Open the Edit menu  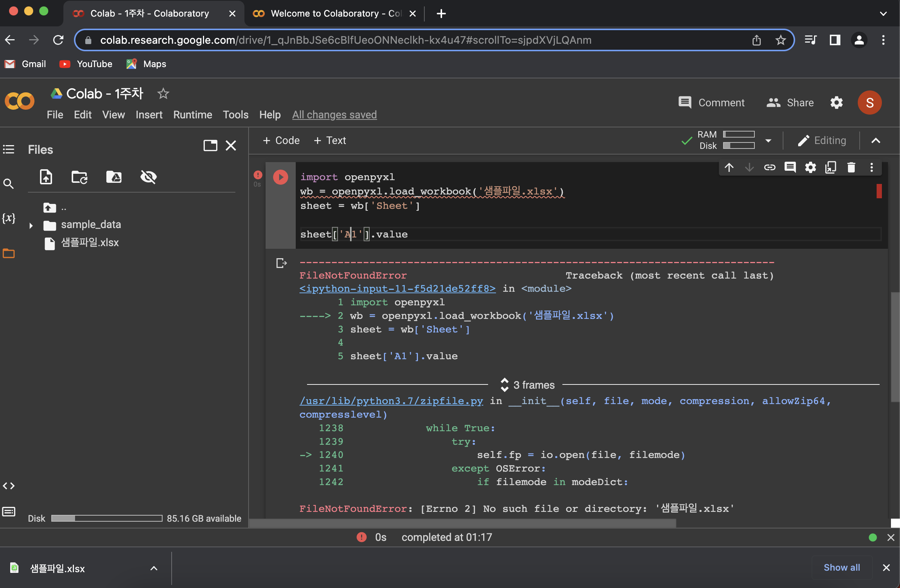pyautogui.click(x=83, y=115)
